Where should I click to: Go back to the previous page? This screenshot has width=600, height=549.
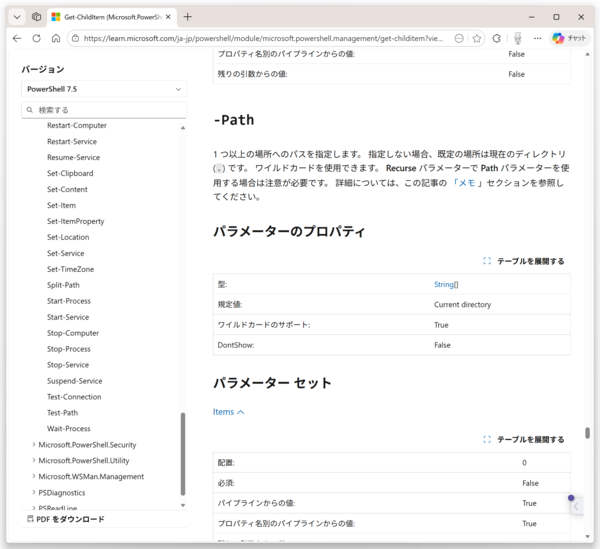pos(17,38)
